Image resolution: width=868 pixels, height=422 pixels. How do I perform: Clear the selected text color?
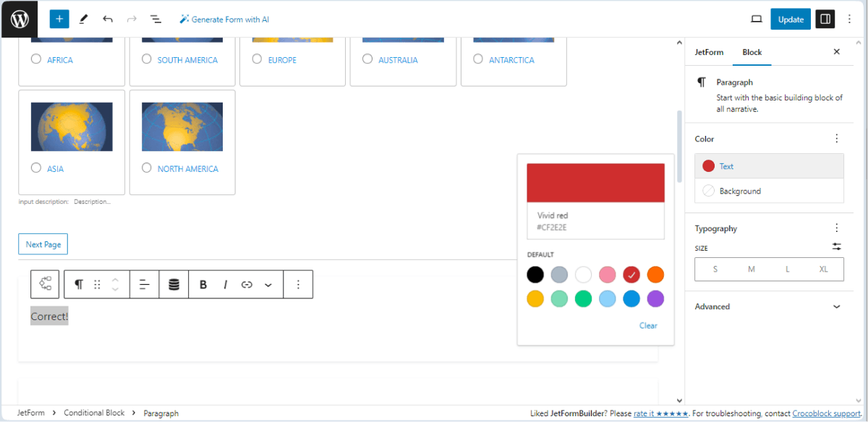coord(648,326)
